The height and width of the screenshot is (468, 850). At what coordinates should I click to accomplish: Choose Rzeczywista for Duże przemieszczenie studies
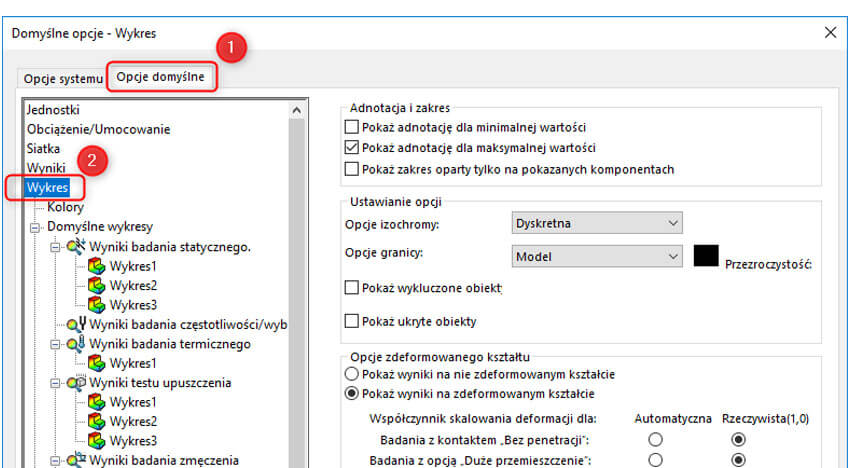(738, 460)
